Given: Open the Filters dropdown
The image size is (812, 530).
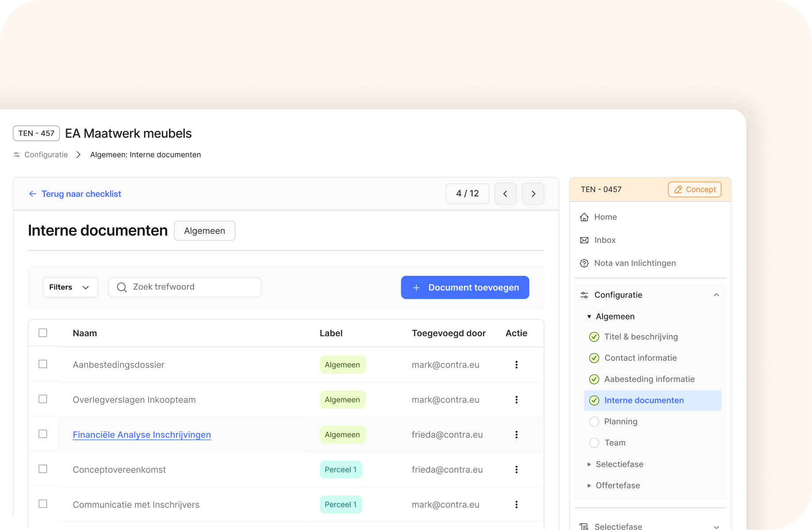Looking at the screenshot, I should pos(70,287).
